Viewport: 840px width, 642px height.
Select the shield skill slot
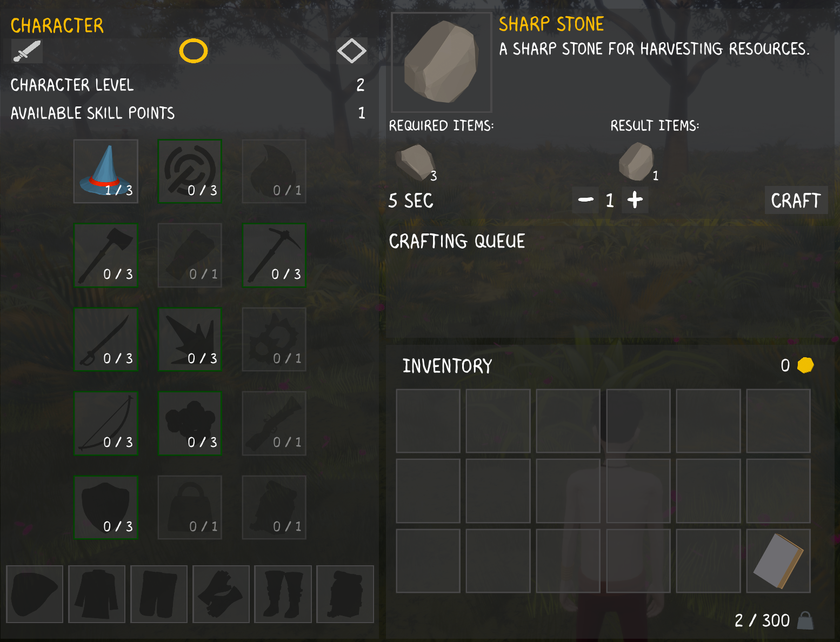(x=106, y=507)
